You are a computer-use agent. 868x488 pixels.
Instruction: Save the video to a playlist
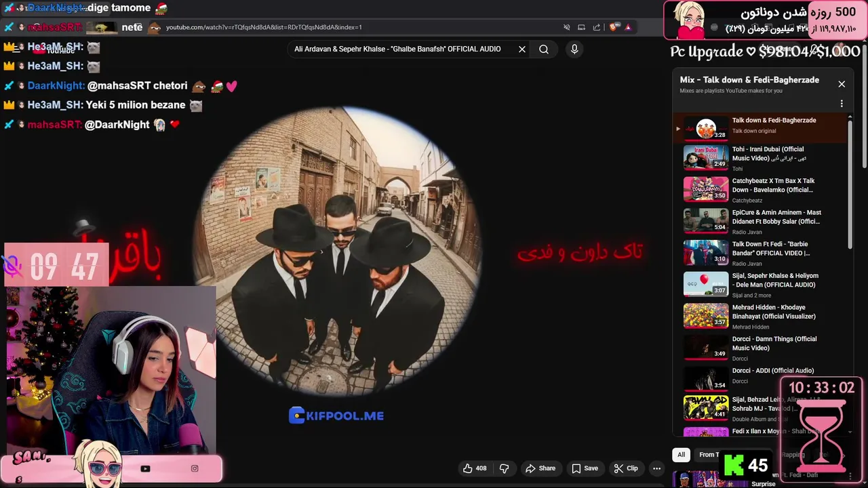585,468
